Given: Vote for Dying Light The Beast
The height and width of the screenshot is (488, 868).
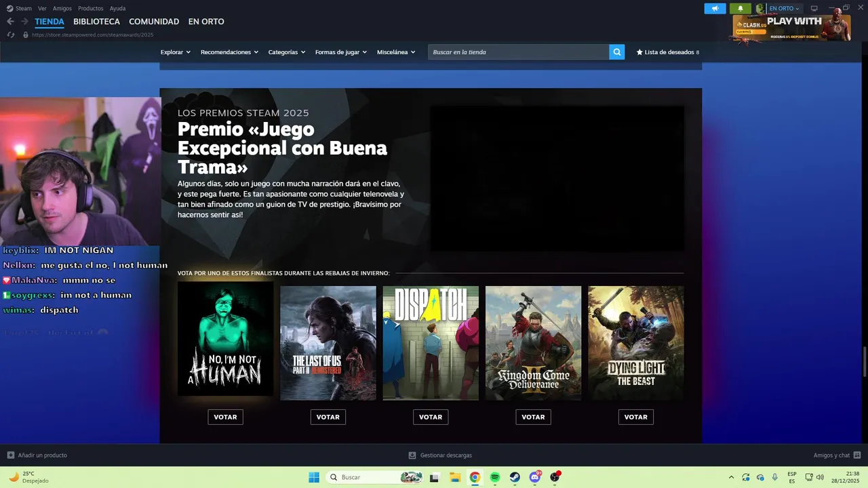Looking at the screenshot, I should [636, 417].
